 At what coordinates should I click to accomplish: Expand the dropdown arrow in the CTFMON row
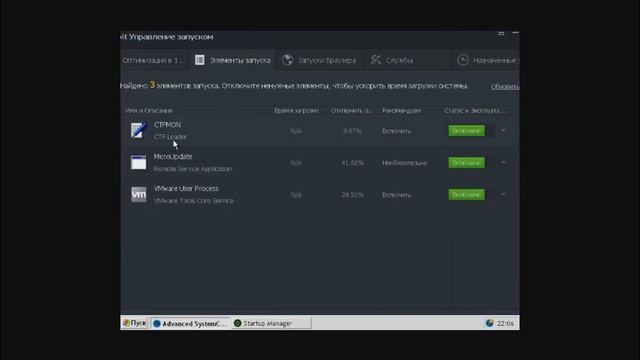503,131
